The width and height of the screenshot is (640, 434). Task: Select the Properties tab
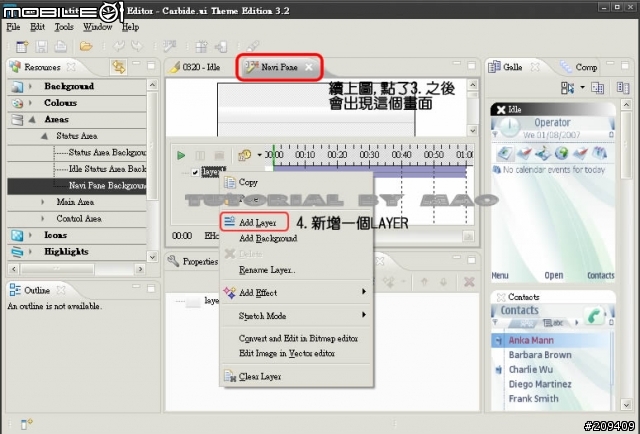[193, 261]
